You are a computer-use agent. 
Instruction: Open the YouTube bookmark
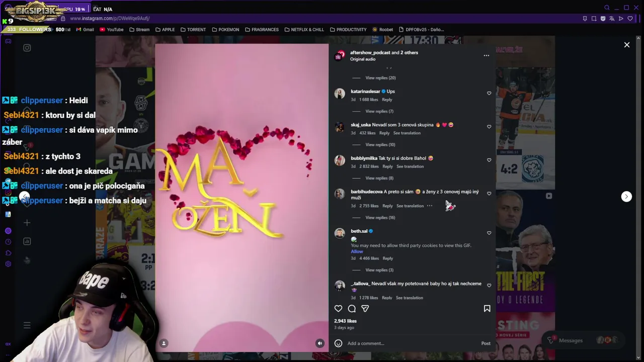click(x=111, y=30)
